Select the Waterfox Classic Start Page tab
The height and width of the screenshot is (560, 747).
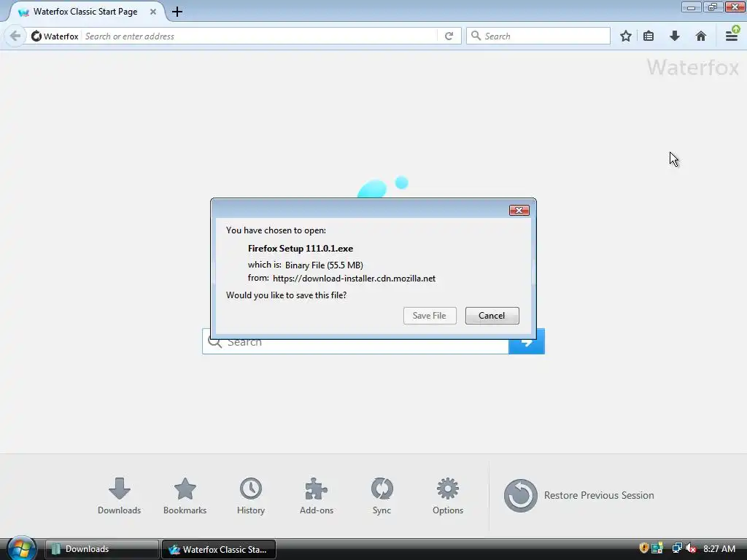[86, 12]
